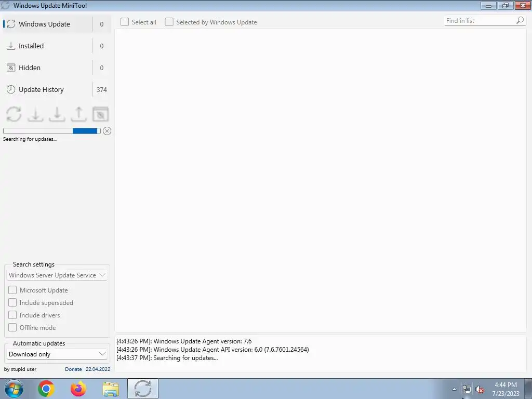Enable Offline mode checkbox

click(12, 327)
